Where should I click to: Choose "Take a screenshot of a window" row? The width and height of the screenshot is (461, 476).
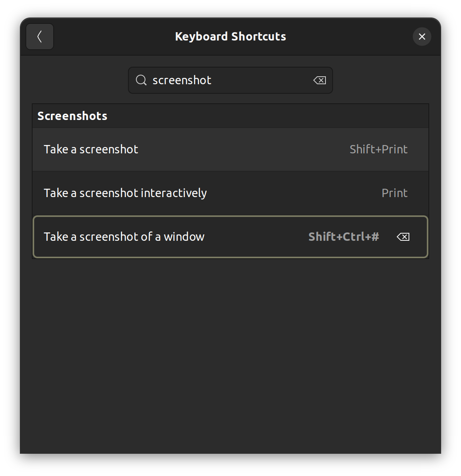click(x=124, y=237)
